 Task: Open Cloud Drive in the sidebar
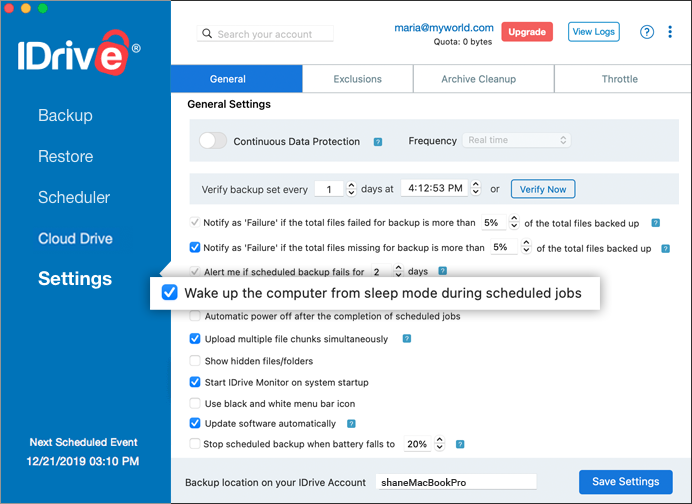[75, 238]
